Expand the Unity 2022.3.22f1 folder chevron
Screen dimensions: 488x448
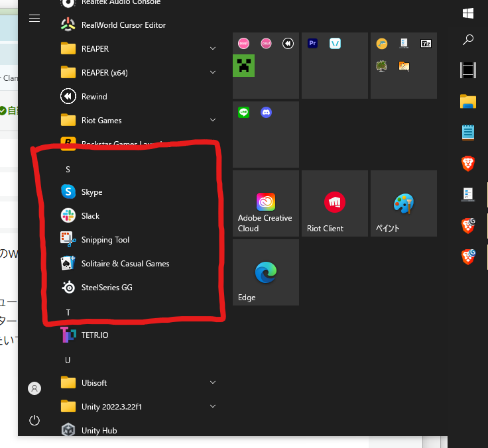213,406
